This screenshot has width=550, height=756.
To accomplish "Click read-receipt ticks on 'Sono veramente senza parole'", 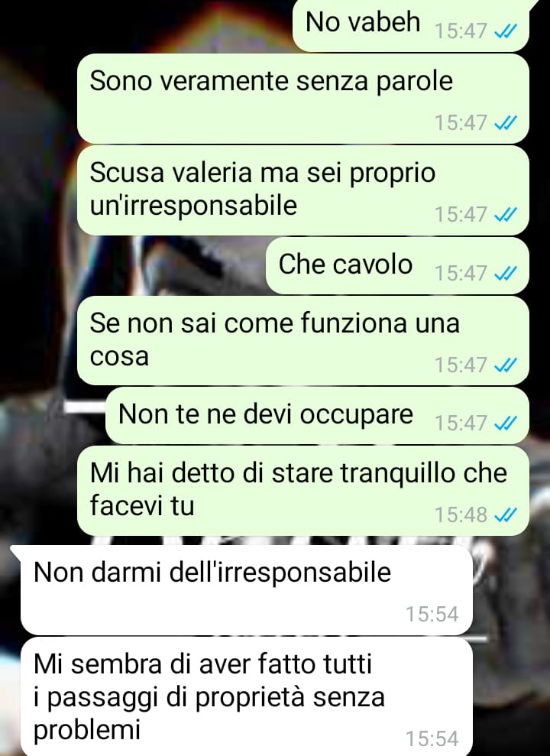I will (506, 123).
